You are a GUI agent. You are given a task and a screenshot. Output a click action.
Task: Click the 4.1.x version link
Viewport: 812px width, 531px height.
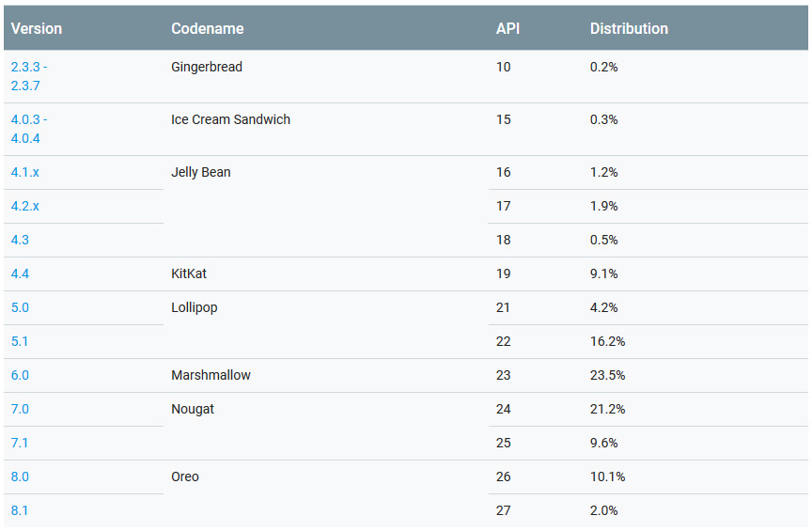(25, 172)
